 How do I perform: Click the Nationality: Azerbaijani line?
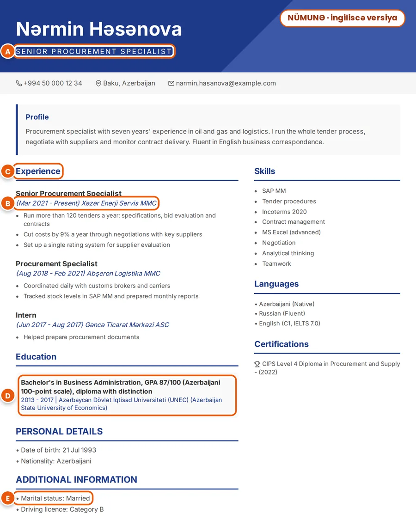pos(54,461)
